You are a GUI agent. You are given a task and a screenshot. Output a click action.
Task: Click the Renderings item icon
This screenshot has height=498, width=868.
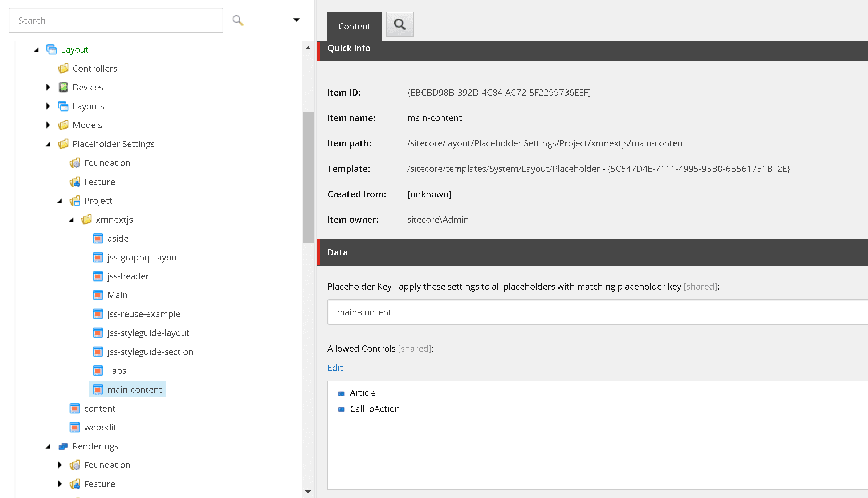pos(64,446)
